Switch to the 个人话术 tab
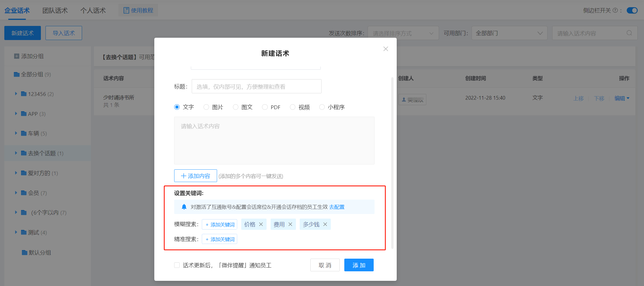The height and width of the screenshot is (286, 644). coord(93,11)
